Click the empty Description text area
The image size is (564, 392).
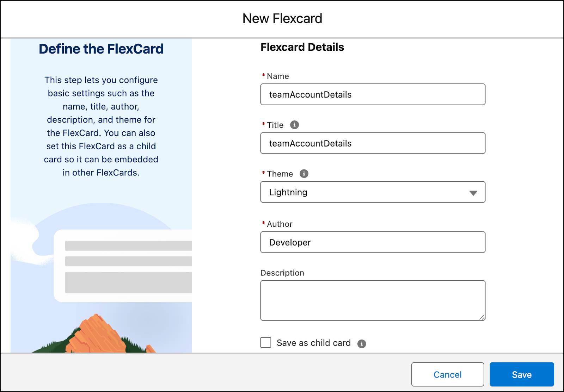tap(373, 300)
